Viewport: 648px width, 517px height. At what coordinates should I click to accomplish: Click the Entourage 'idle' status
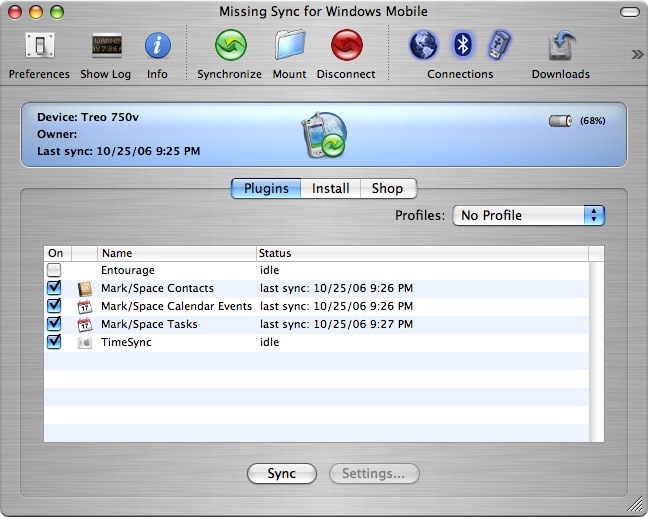269,270
